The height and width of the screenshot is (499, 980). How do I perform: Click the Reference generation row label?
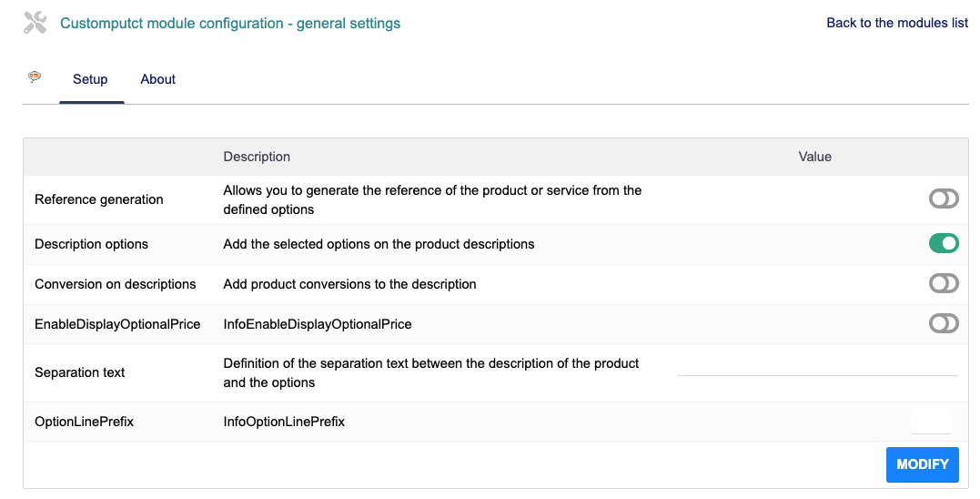(x=99, y=199)
